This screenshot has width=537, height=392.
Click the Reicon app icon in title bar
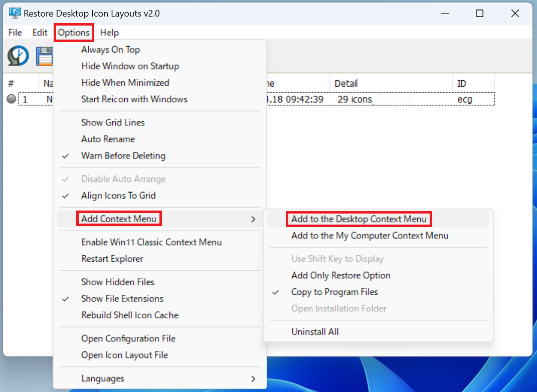(x=15, y=13)
